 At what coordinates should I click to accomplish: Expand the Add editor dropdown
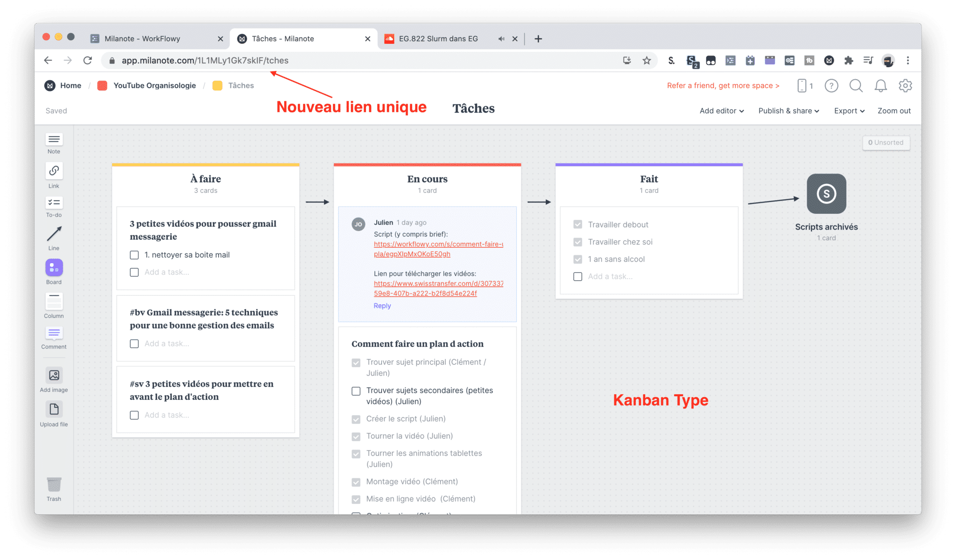(722, 111)
